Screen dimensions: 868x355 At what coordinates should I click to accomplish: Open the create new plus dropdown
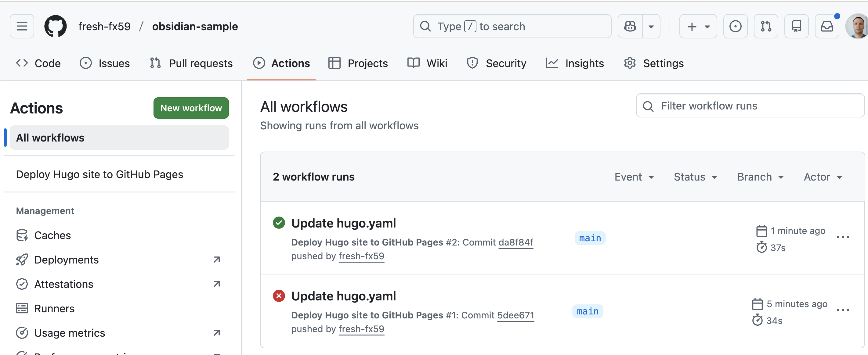point(698,26)
